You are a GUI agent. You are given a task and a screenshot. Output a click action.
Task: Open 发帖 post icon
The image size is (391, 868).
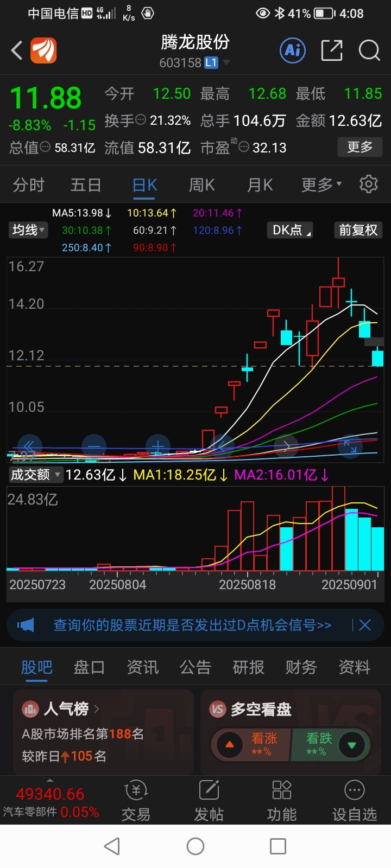[209, 790]
